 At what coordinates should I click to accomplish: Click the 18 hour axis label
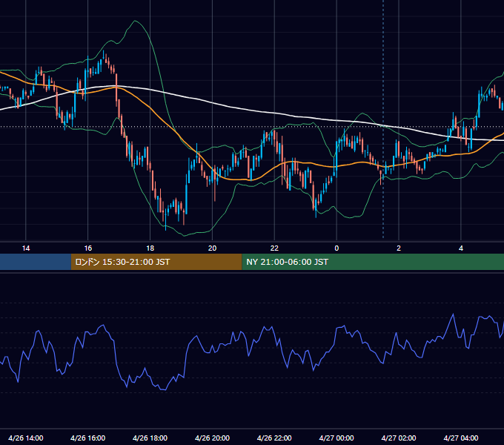coord(150,248)
